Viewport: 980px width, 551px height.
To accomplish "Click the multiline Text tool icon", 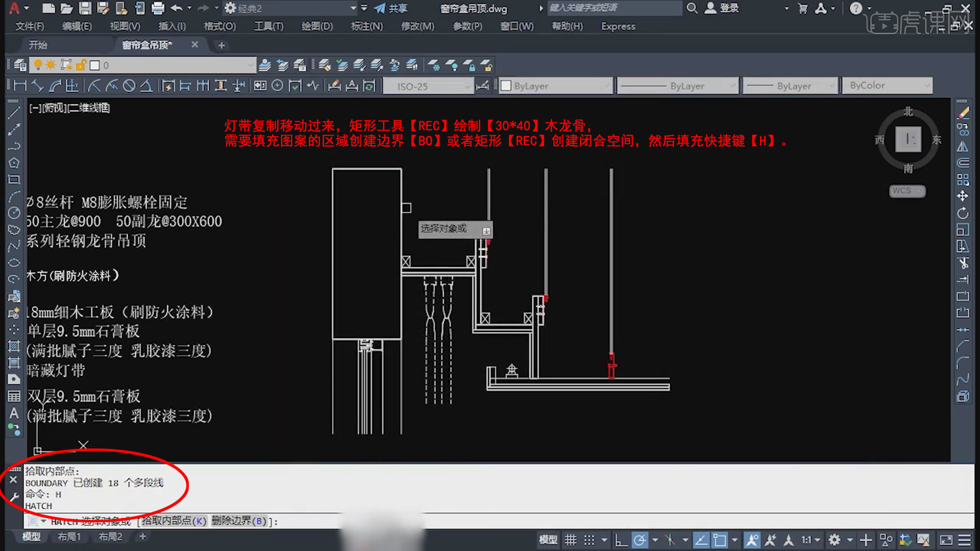I will (14, 413).
